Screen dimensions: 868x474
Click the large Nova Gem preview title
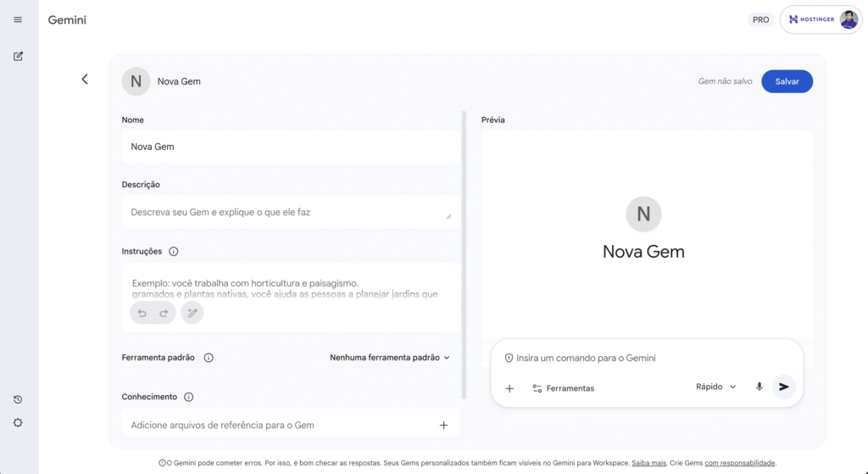coord(643,251)
